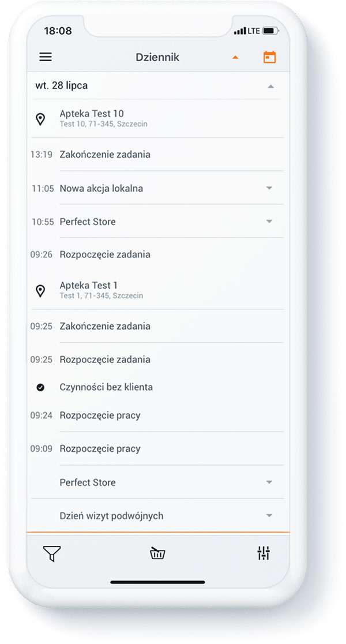Collapse the wt. 28 lipca section
The height and width of the screenshot is (644, 346).
pyautogui.click(x=270, y=86)
